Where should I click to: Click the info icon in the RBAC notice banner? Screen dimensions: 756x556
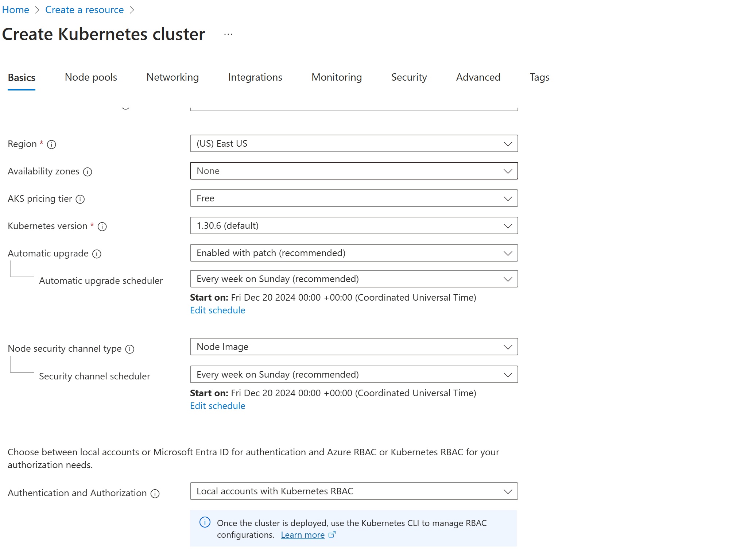(x=206, y=523)
